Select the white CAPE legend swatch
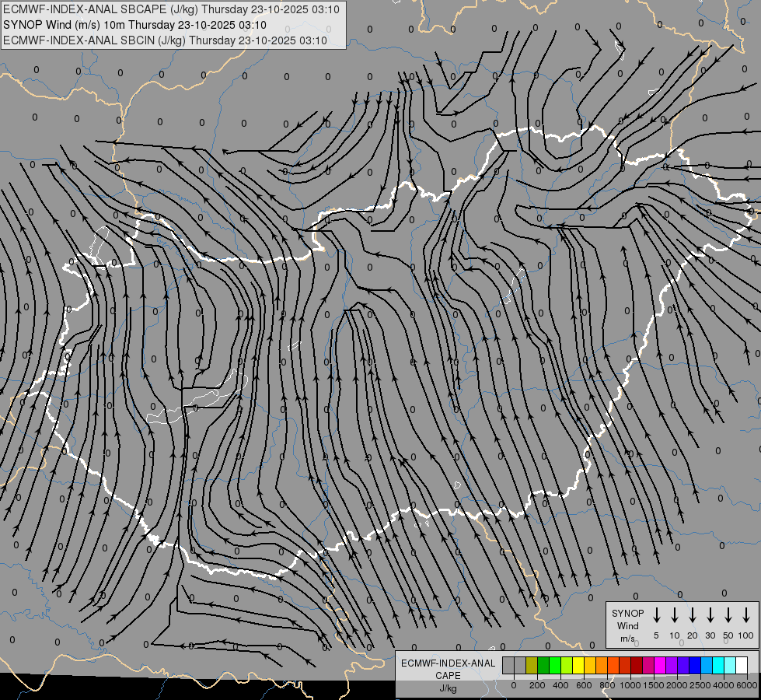The width and height of the screenshot is (761, 700). (x=742, y=665)
